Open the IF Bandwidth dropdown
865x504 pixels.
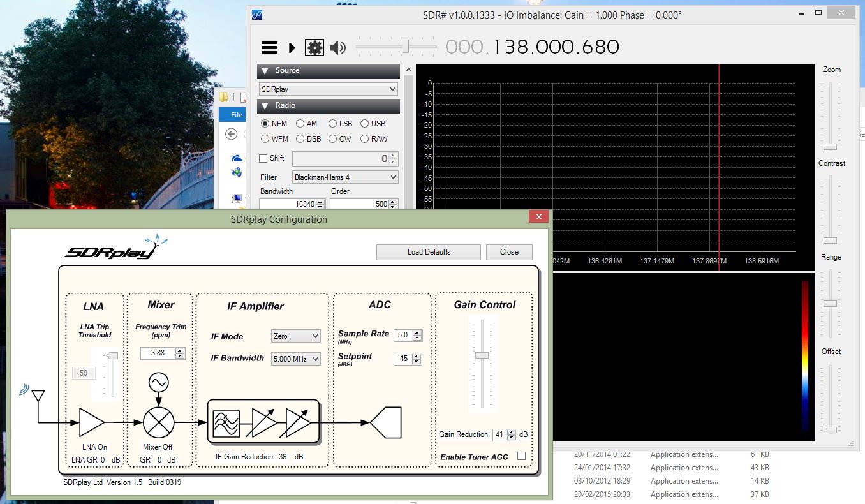coord(296,359)
